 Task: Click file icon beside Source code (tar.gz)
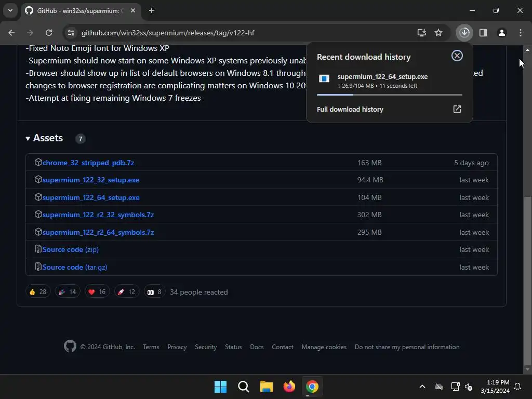[38, 267]
